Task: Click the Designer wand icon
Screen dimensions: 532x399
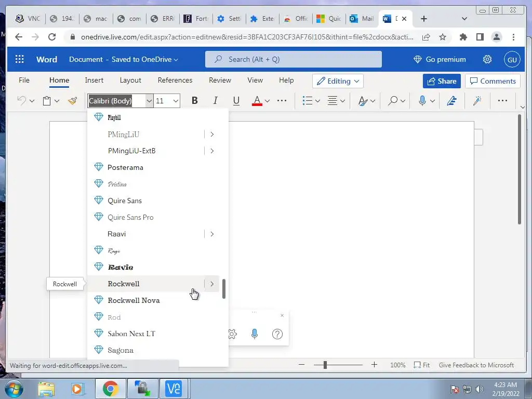Action: (477, 101)
